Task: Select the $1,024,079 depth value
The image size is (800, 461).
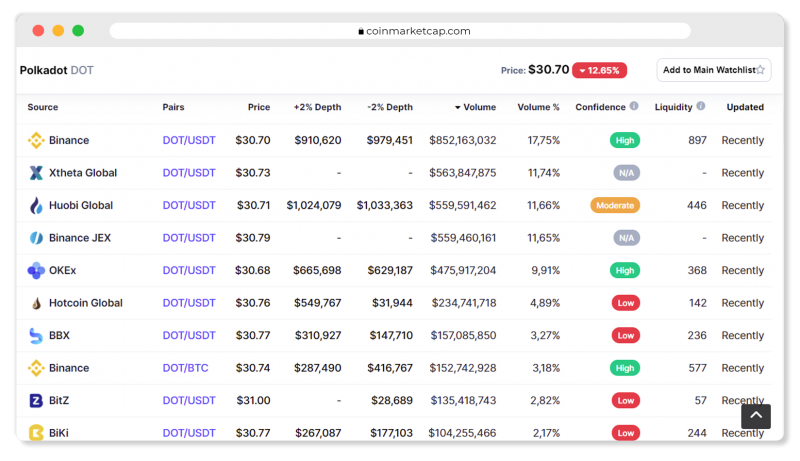Action: (x=314, y=206)
